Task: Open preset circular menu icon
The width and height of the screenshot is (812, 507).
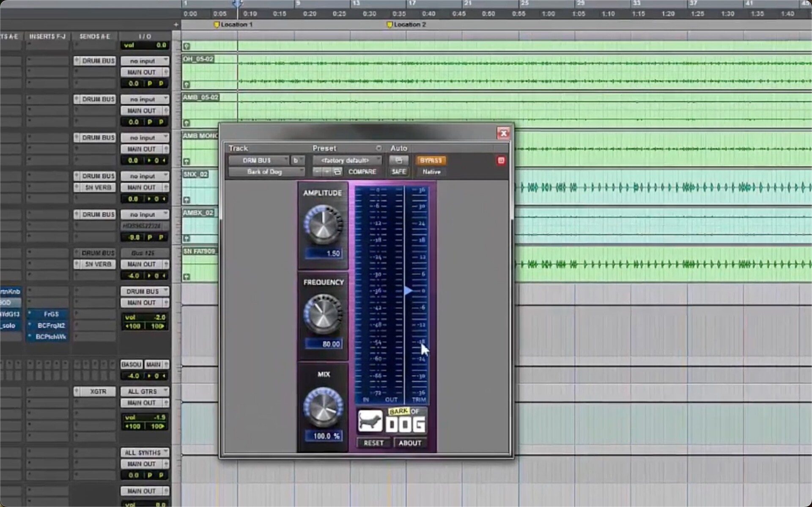Action: pyautogui.click(x=379, y=148)
